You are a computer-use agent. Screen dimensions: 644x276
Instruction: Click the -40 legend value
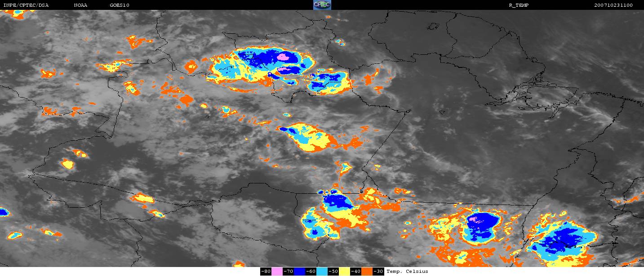[x=355, y=272]
